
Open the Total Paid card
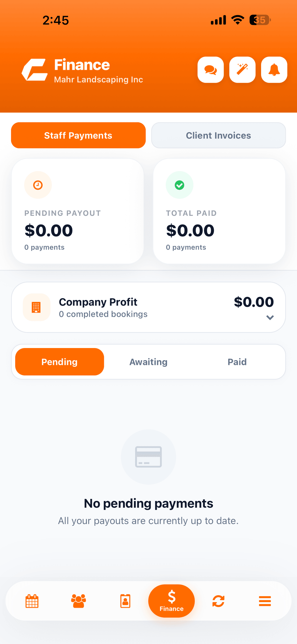219,211
